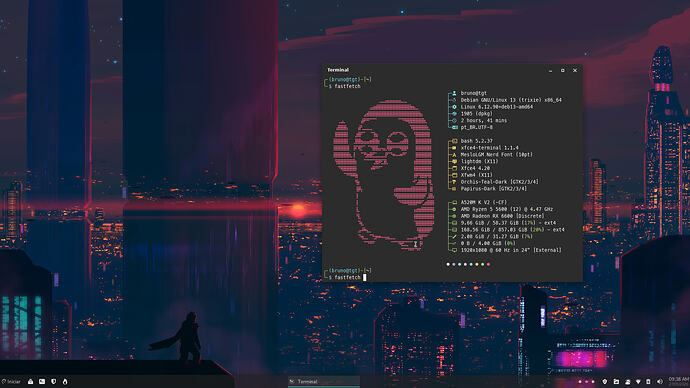Maximize the Terminal window
Image resolution: width=690 pixels, height=388 pixels.
tap(562, 70)
